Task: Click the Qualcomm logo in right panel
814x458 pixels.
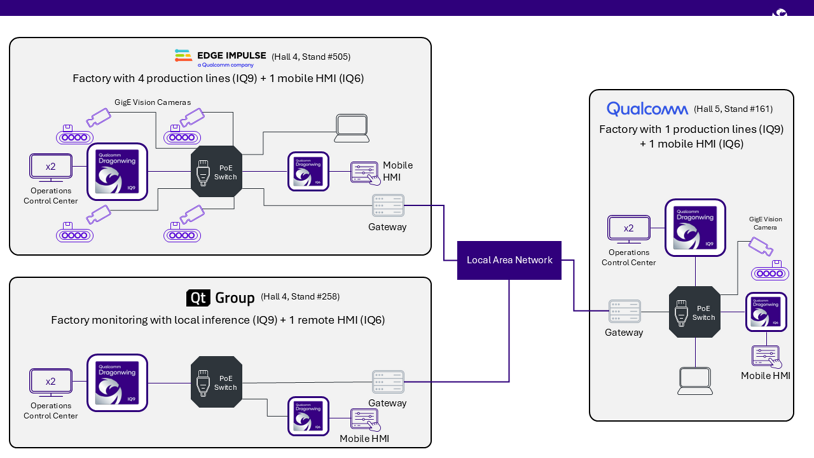Action: click(x=647, y=109)
